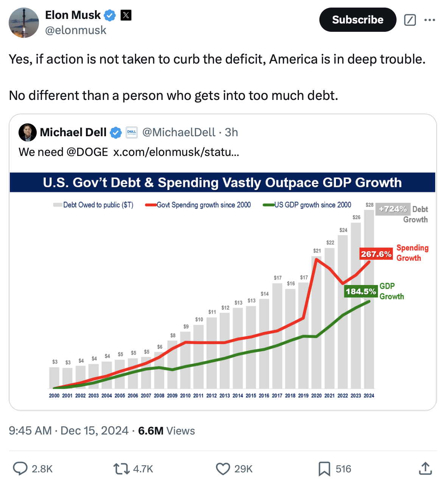Bookmark this post
Image resolution: width=448 pixels, height=486 pixels.
324,469
